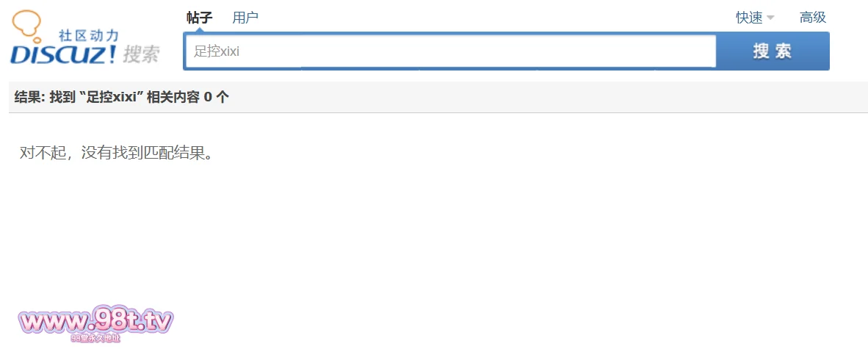Switch to the 帖子 tab

pyautogui.click(x=199, y=17)
